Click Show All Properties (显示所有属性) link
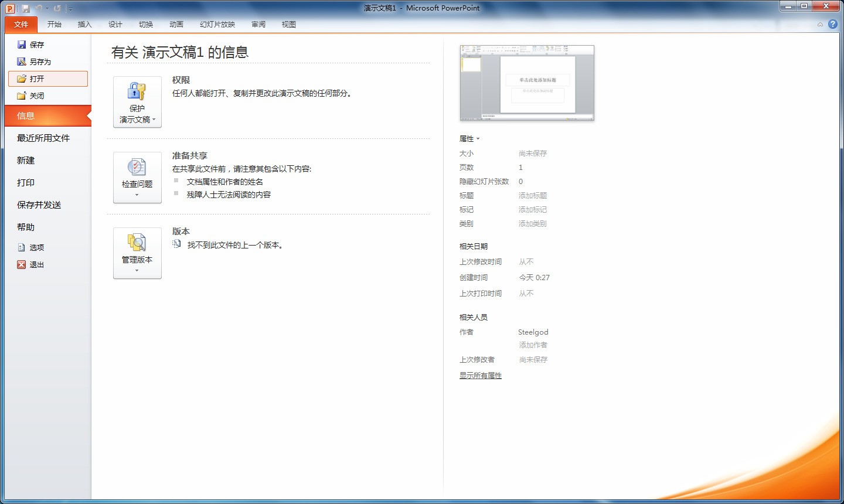The width and height of the screenshot is (844, 504). coord(481,376)
